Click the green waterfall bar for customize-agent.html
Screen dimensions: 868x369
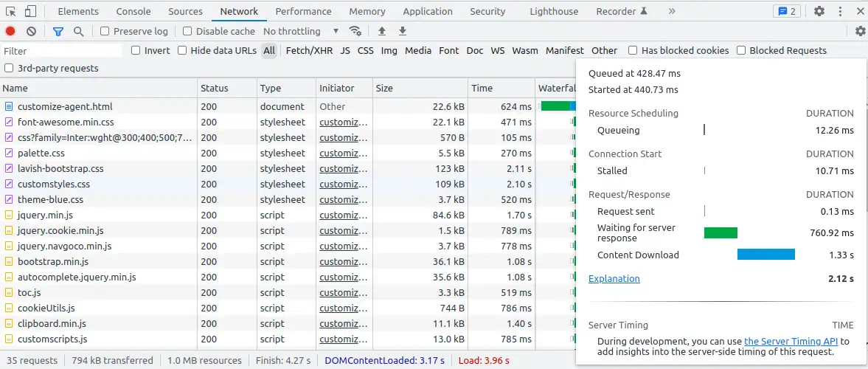[x=555, y=106]
